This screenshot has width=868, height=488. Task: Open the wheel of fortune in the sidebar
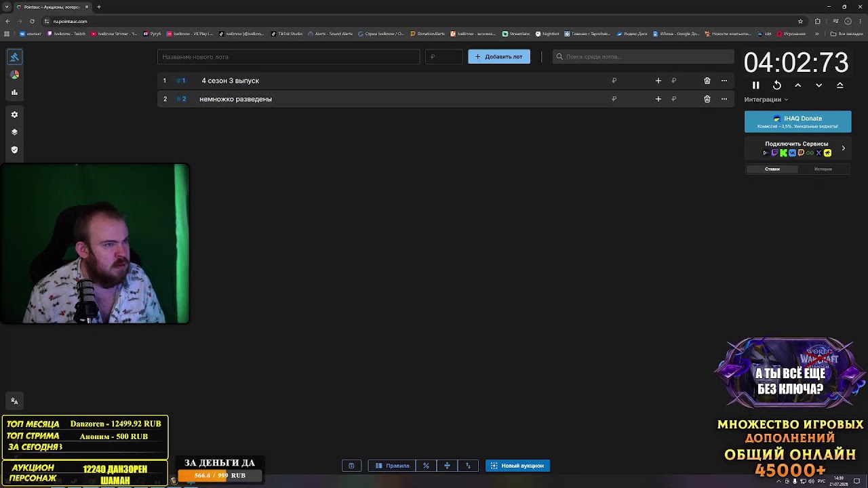[14, 75]
